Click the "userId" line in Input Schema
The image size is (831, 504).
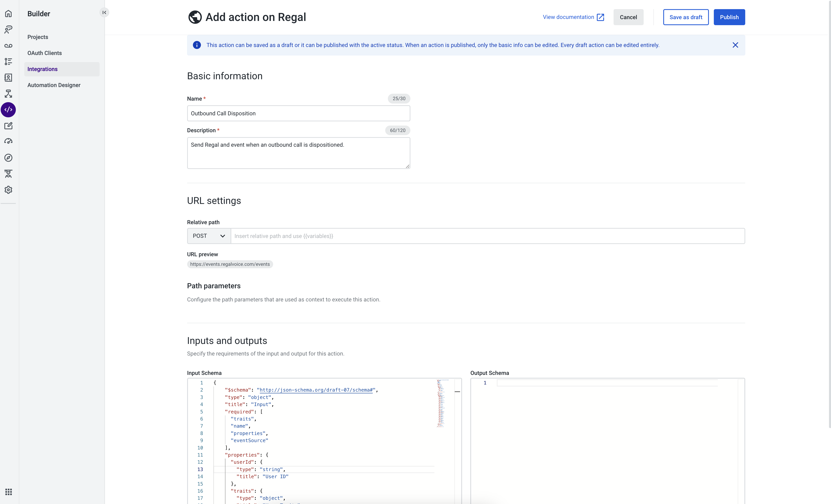coord(247,462)
